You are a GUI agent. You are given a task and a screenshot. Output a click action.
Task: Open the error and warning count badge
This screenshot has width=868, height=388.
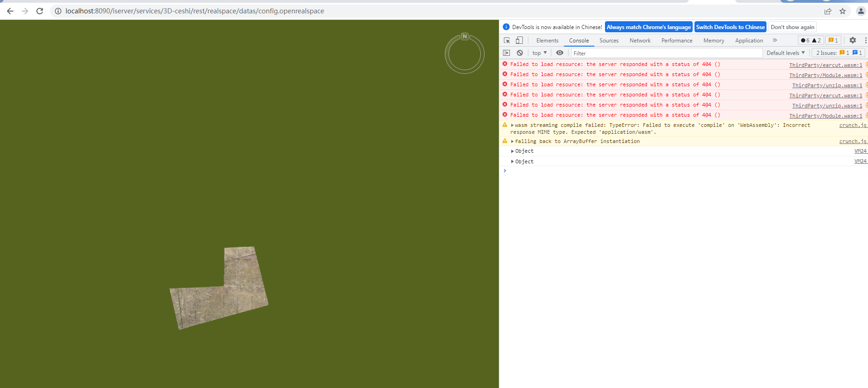811,41
